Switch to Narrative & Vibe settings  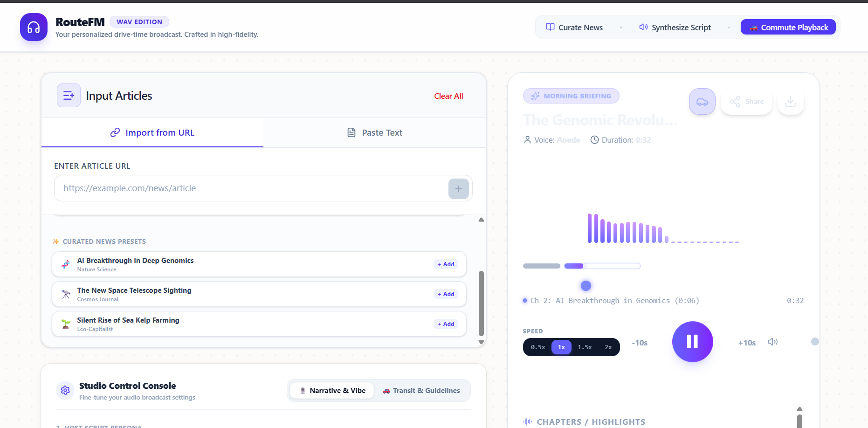click(332, 391)
